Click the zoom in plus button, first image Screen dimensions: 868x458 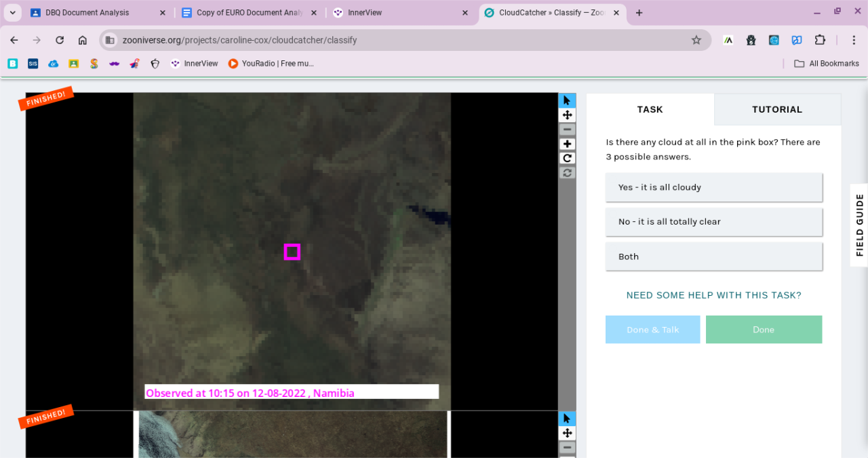(567, 144)
